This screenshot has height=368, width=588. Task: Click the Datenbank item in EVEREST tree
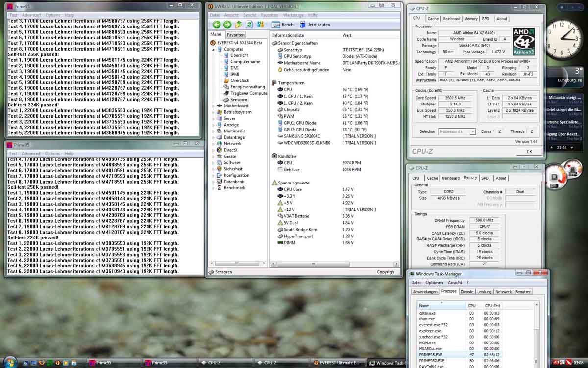pyautogui.click(x=234, y=182)
